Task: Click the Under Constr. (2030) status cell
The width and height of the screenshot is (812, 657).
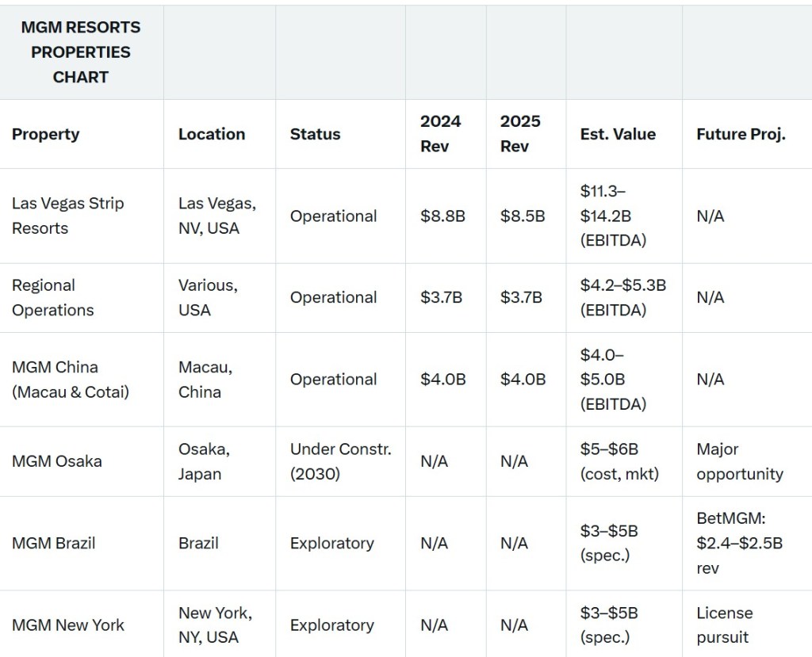Action: 340,461
